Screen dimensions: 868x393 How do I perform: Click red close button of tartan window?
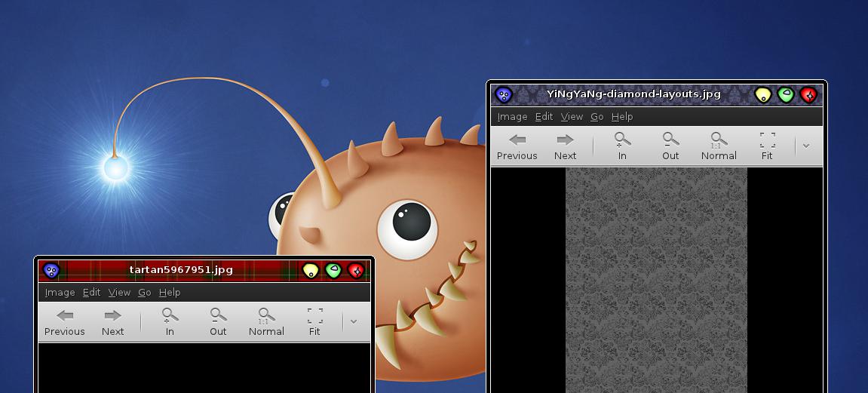(356, 271)
